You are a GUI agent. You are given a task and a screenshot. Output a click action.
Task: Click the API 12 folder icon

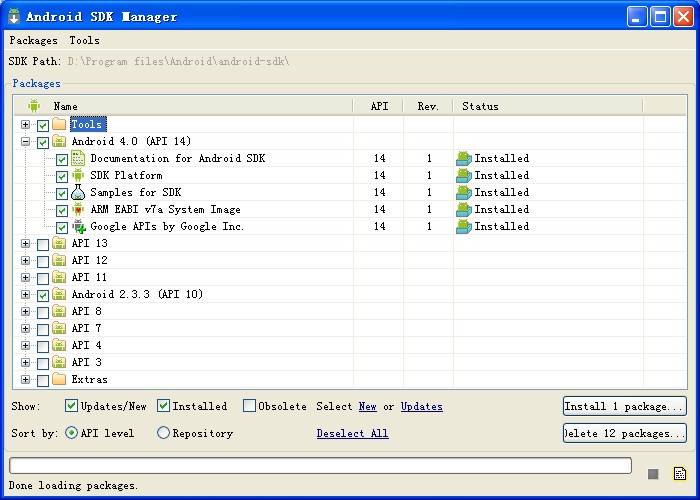(59, 260)
